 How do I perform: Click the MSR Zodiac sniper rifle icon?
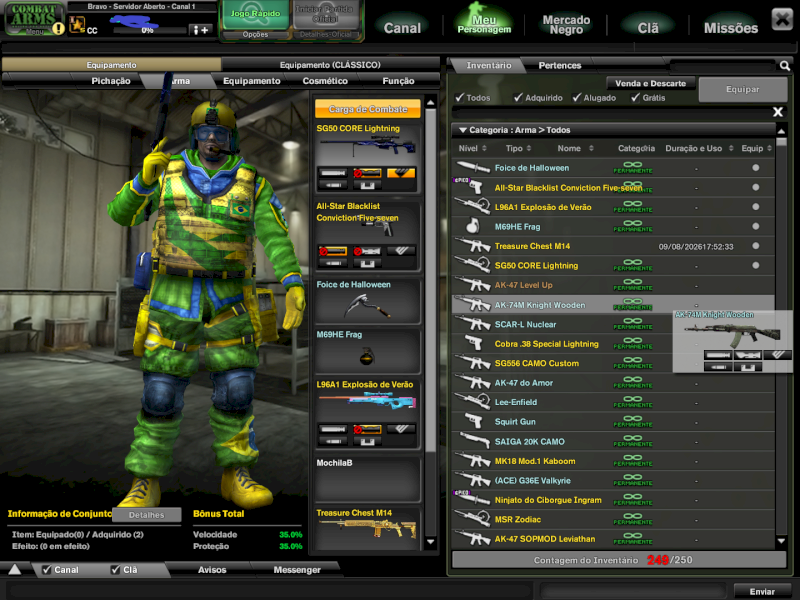(x=473, y=519)
